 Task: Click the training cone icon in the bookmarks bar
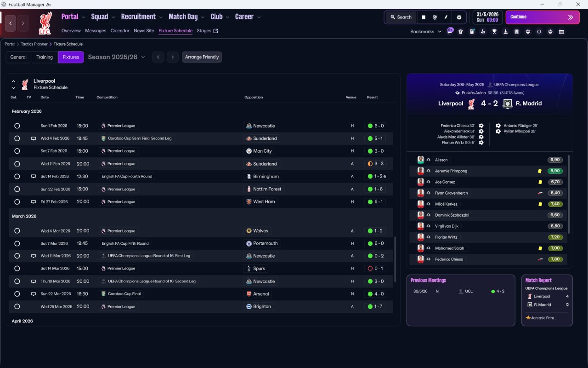[x=506, y=32]
